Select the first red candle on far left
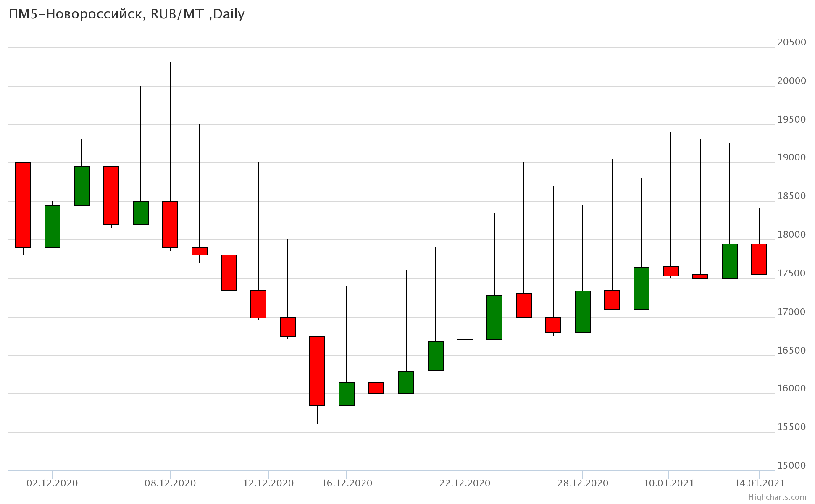Viewport: 815px width, 504px height. pyautogui.click(x=23, y=205)
